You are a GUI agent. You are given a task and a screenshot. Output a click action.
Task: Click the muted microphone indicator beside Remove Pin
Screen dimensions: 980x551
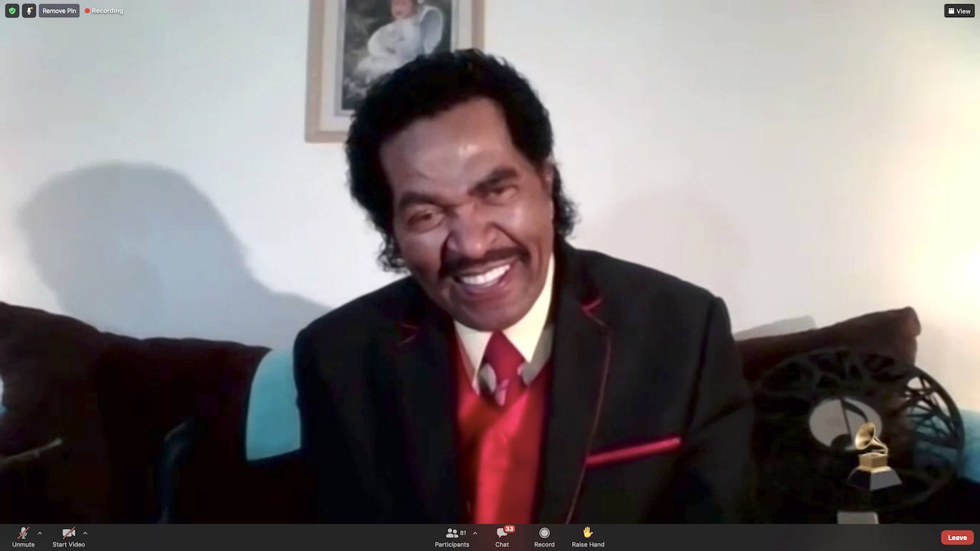pyautogui.click(x=29, y=10)
